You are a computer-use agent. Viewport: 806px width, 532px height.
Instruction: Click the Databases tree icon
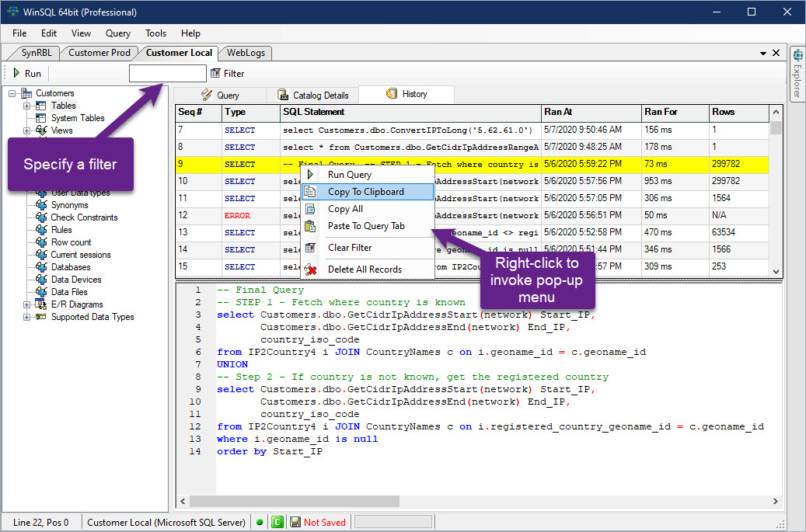(41, 267)
